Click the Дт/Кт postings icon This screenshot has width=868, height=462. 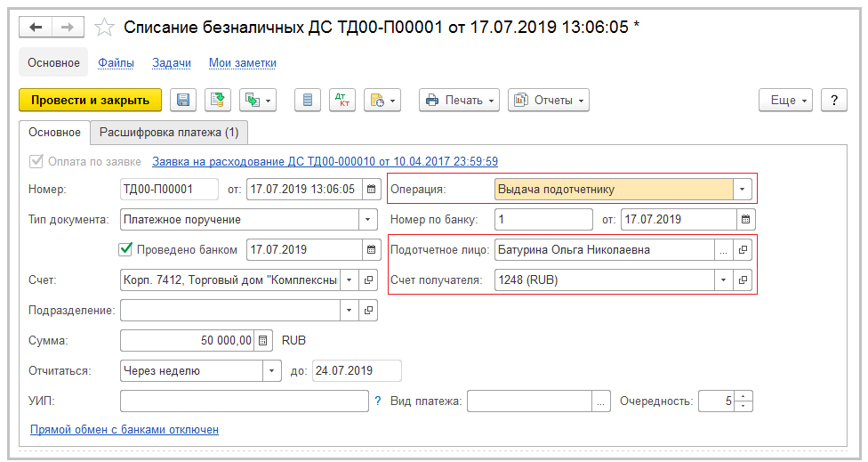pos(342,100)
